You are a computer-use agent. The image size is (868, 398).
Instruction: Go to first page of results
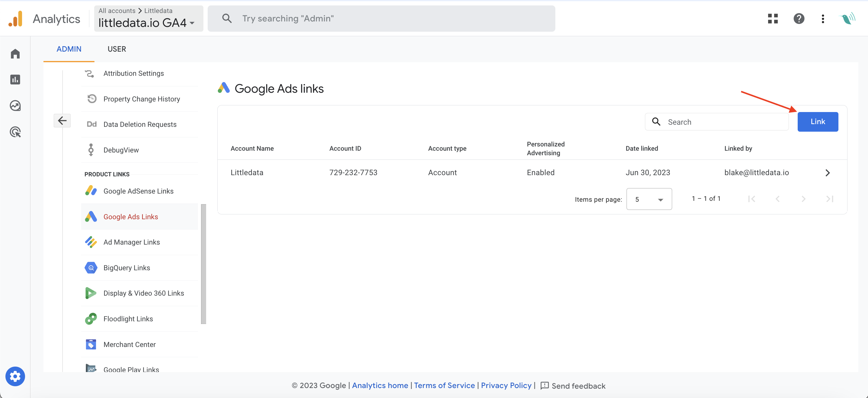(752, 199)
